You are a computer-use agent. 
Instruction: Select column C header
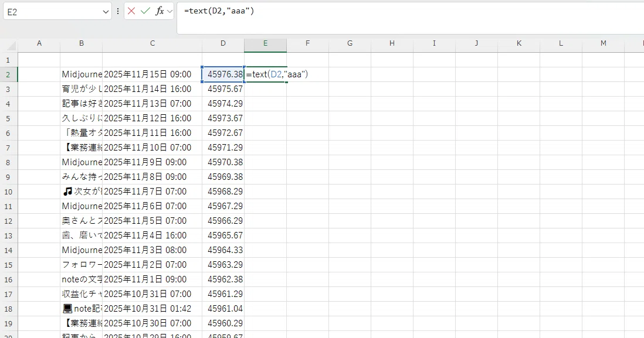(x=152, y=43)
